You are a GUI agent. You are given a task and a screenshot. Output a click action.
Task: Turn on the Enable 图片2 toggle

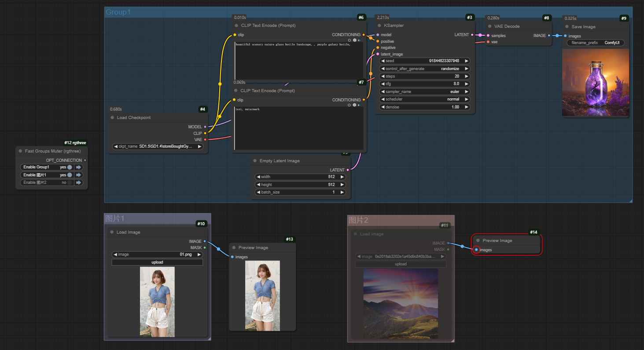[70, 182]
